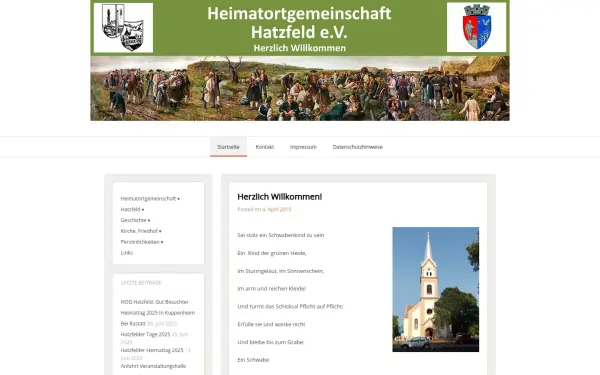Open the Hatzfelder Tage 2025 post

[x=145, y=334]
